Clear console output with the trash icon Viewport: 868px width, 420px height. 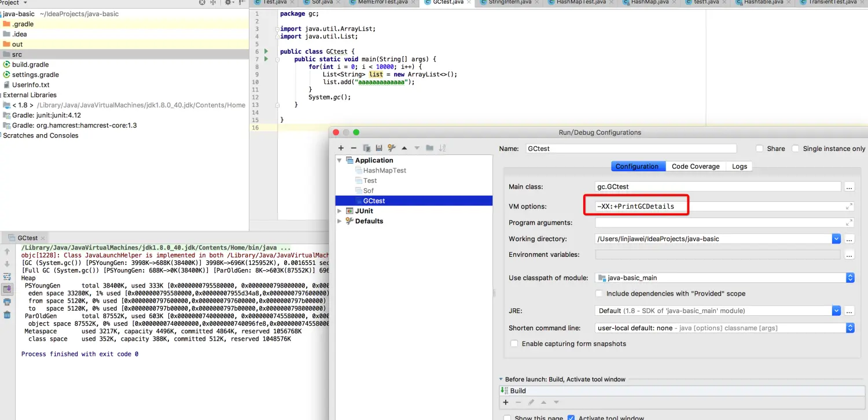pyautogui.click(x=7, y=315)
